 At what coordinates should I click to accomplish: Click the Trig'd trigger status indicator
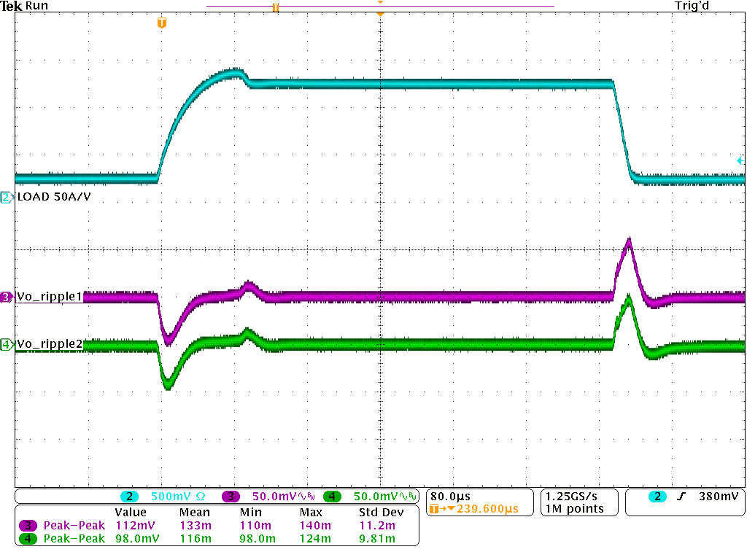692,6
